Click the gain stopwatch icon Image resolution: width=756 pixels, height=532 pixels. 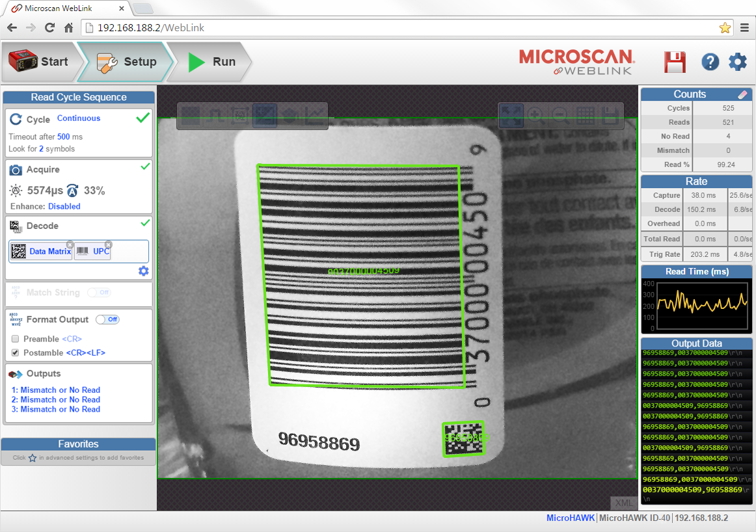coord(72,191)
